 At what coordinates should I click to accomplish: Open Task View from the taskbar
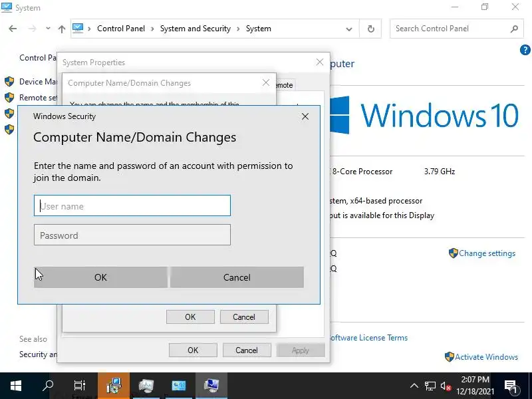80,386
